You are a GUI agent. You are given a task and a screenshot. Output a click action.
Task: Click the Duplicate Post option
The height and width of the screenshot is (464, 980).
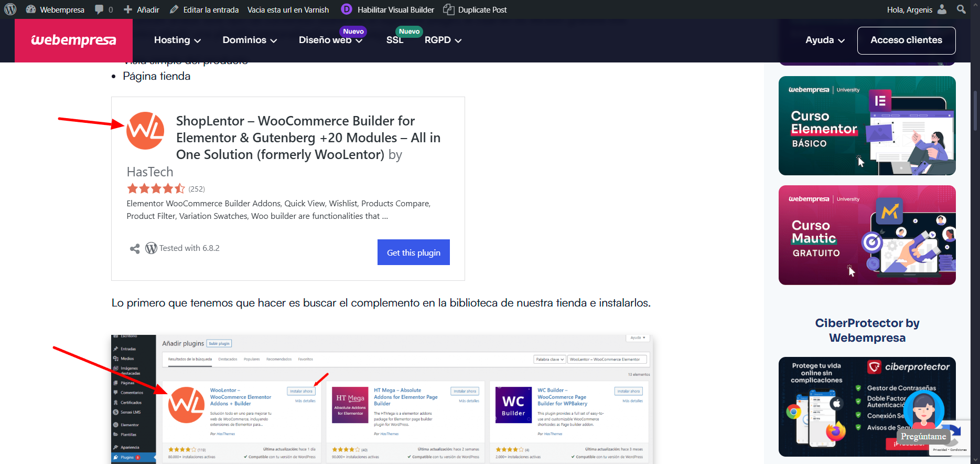coord(475,9)
